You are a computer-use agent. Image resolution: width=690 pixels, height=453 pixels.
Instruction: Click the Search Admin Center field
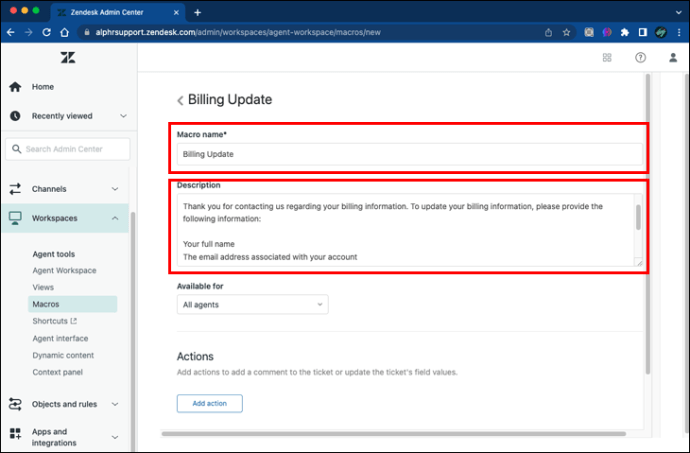[x=68, y=149]
